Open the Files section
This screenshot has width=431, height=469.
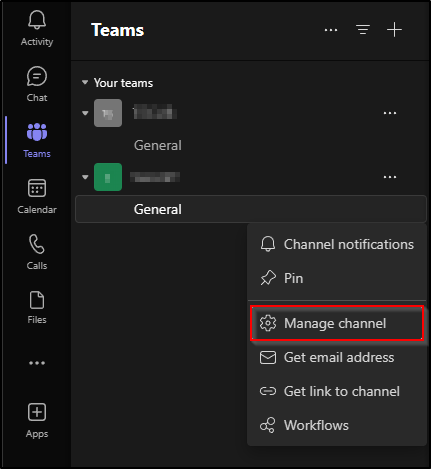(x=37, y=307)
